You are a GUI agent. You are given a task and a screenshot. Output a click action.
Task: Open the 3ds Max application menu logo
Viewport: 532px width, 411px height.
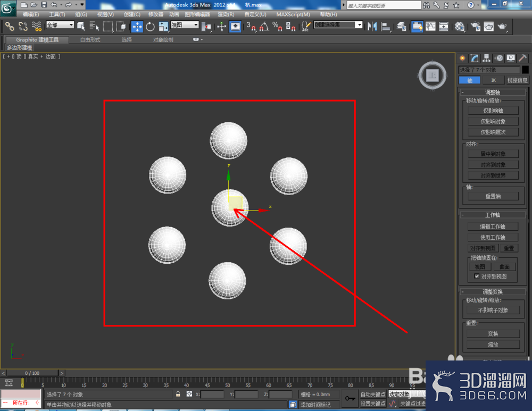click(7, 9)
